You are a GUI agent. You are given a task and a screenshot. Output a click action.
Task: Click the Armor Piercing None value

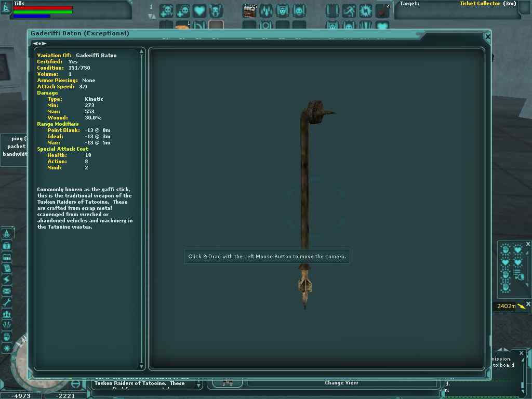pos(88,81)
